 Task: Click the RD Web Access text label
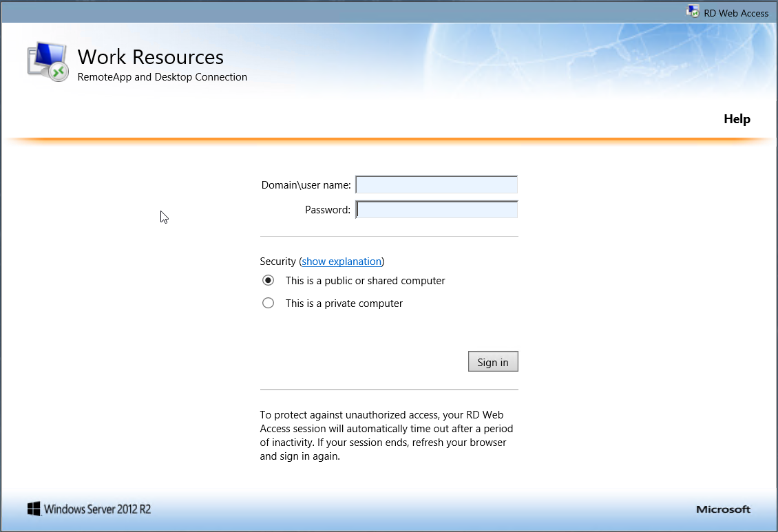click(736, 13)
